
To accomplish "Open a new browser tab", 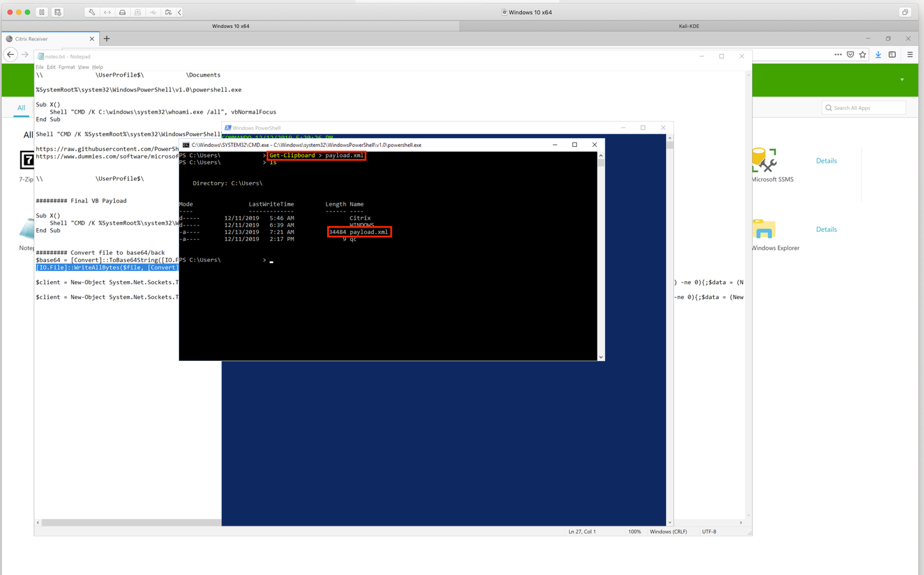I will coord(107,39).
